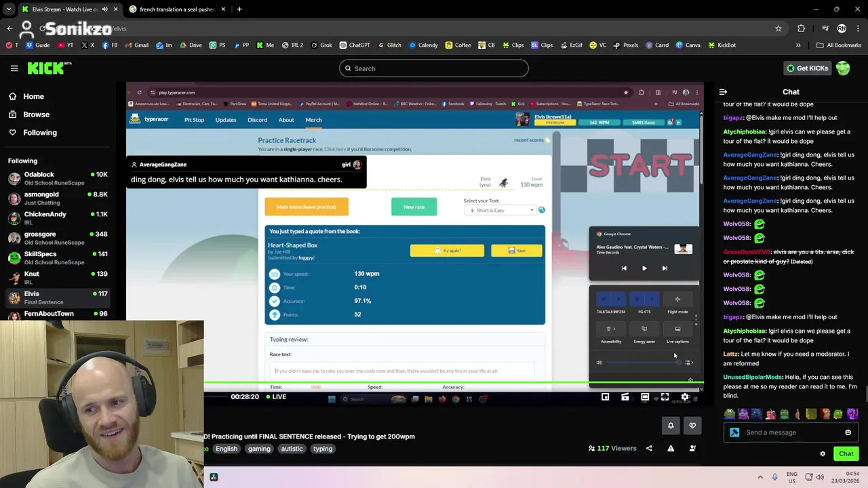The width and height of the screenshot is (868, 488).
Task: Open the taskbar volume icon
Action: pyautogui.click(x=820, y=477)
